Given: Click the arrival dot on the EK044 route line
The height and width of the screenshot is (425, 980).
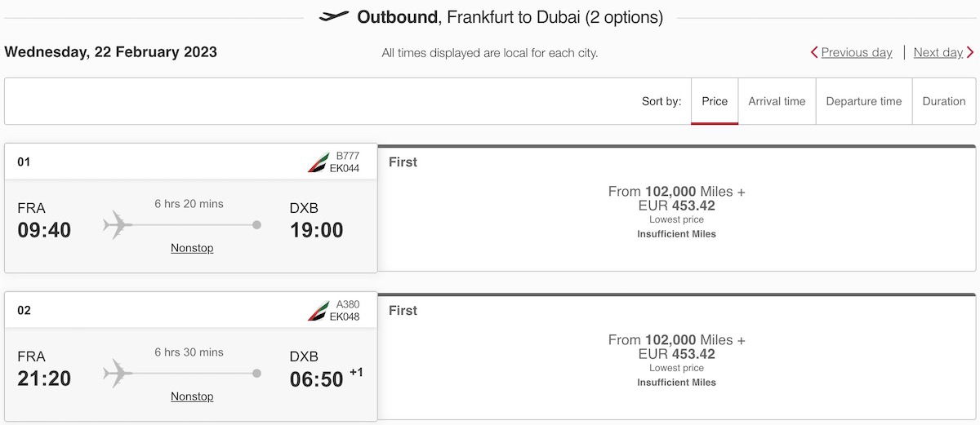Looking at the screenshot, I should coord(256,224).
